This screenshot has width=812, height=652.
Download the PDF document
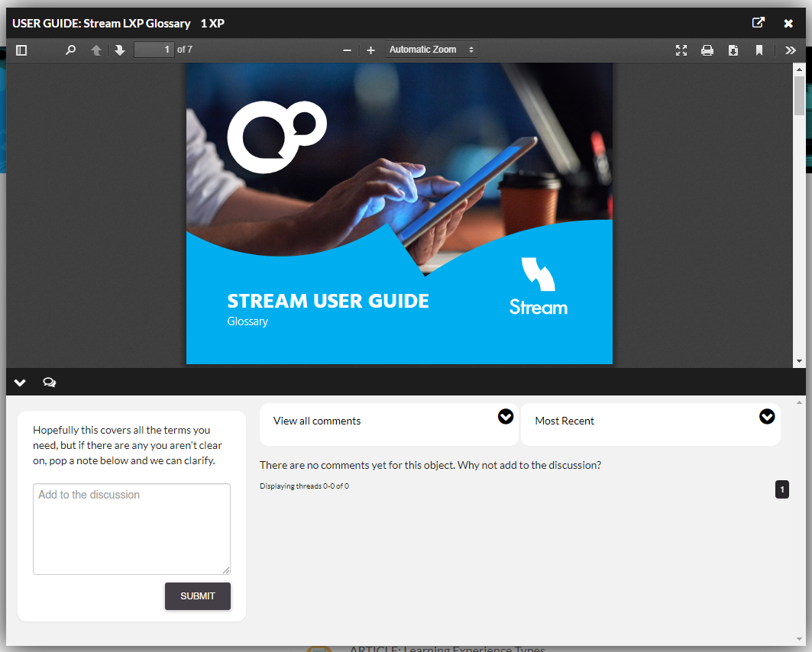point(733,50)
